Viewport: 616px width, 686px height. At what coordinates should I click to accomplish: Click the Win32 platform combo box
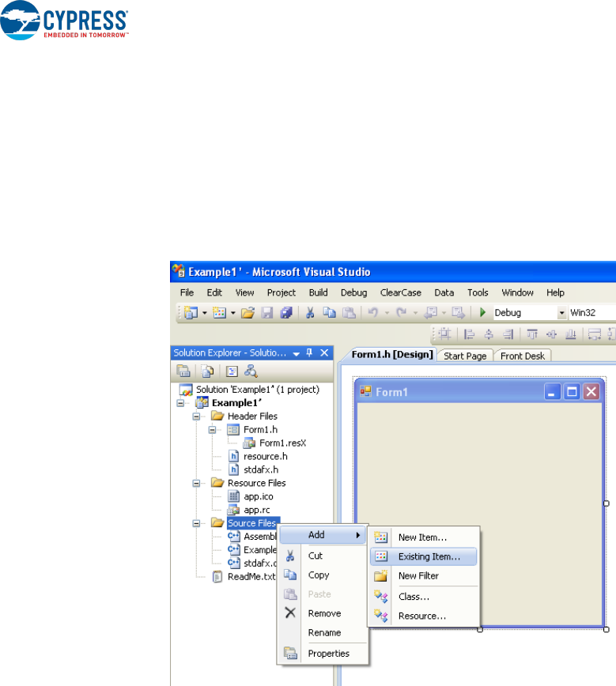click(592, 313)
